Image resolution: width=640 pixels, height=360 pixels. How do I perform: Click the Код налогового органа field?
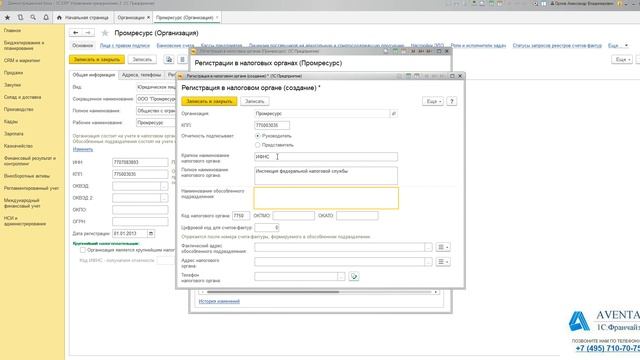click(x=241, y=216)
